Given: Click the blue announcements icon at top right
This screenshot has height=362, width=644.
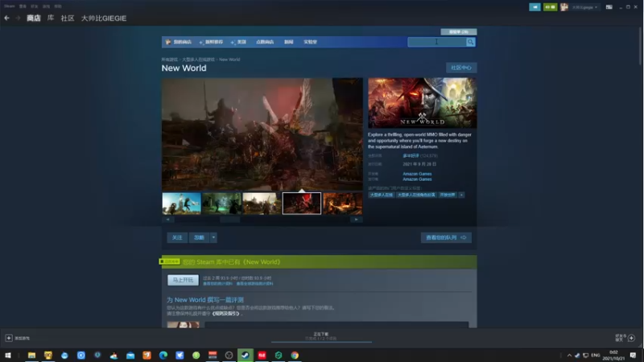Looking at the screenshot, I should pyautogui.click(x=535, y=7).
